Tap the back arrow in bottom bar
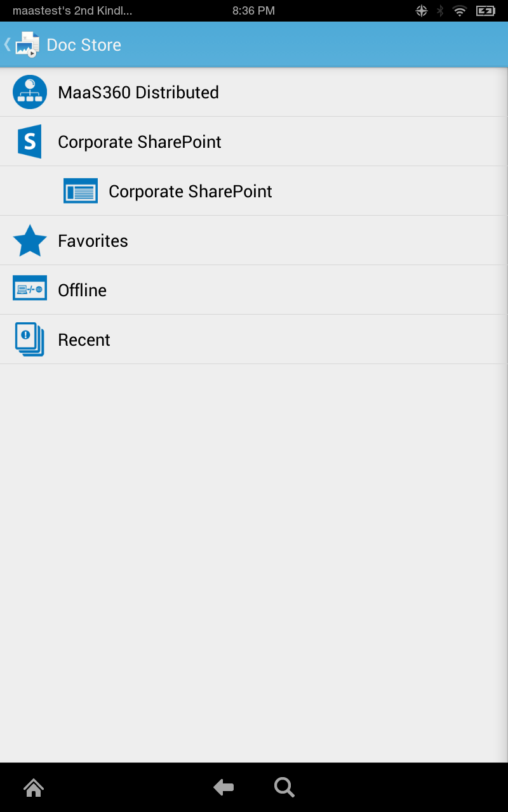 click(224, 787)
